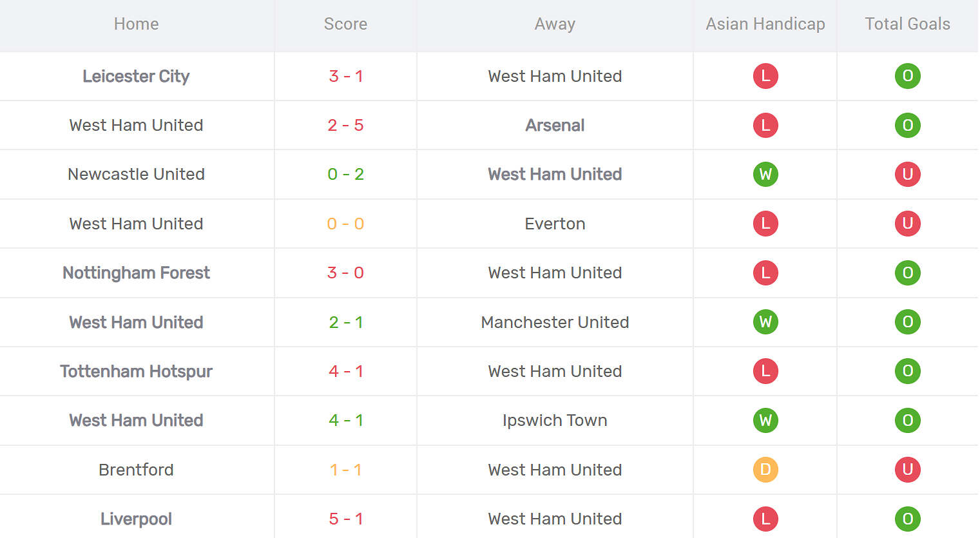This screenshot has width=980, height=538.
Task: Click the Total Goals U badge in Brentford row
Action: tap(907, 470)
